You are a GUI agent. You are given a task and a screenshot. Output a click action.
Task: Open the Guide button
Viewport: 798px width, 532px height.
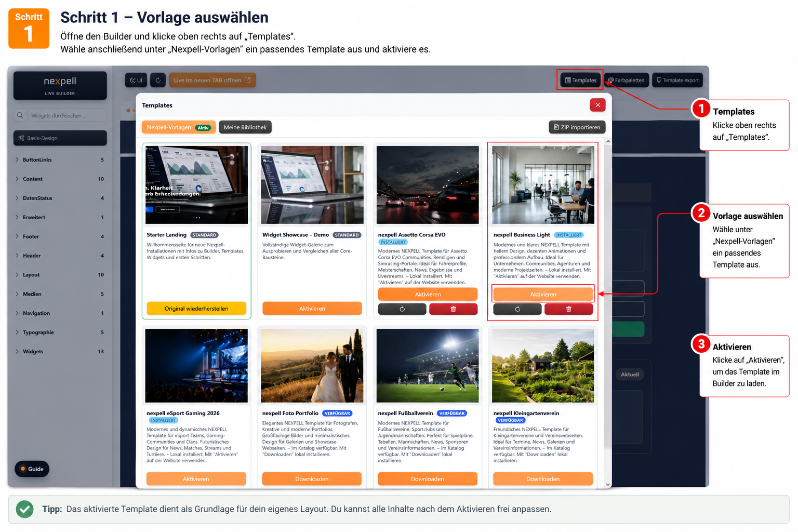click(x=32, y=469)
